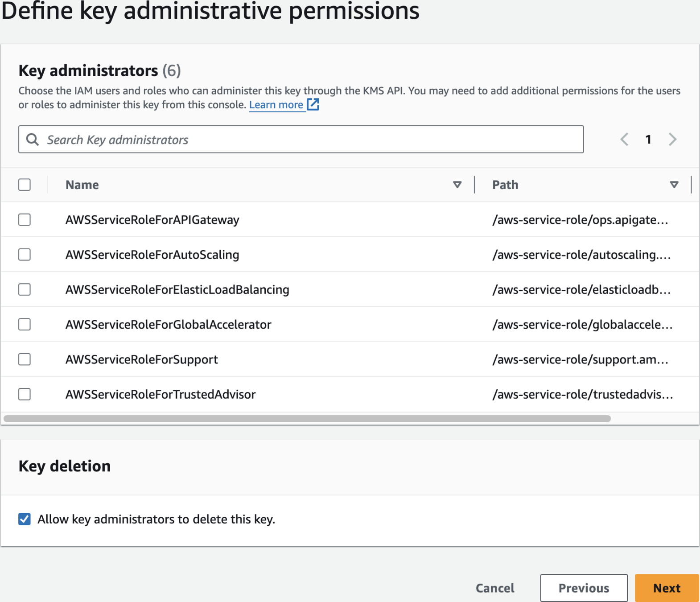The image size is (700, 602).
Task: Click AWSServiceRoleForSupport name
Action: 142,359
